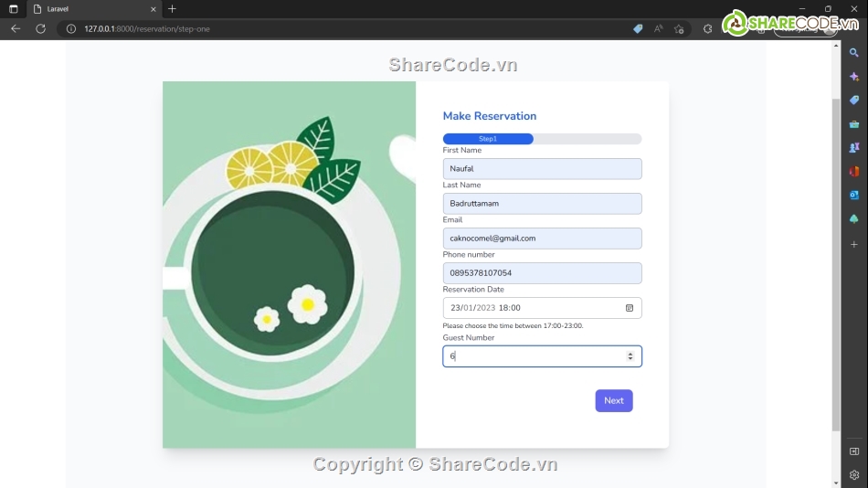Screen dimensions: 868x488
Task: Switch to the Laravel tab
Action: (x=87, y=9)
